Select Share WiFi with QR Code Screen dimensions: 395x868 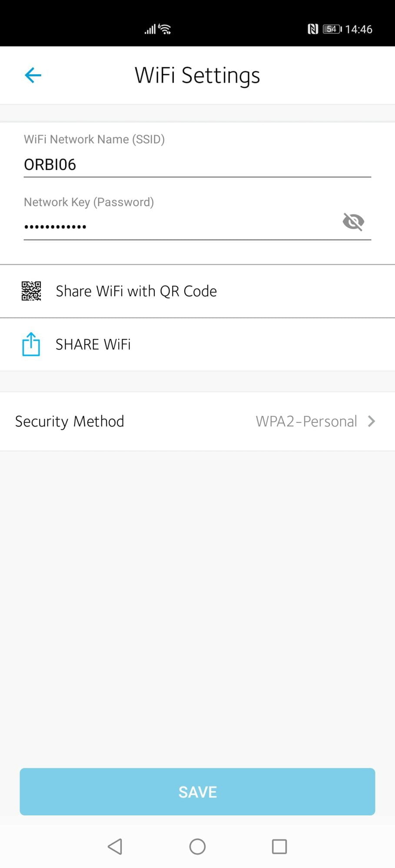click(136, 291)
